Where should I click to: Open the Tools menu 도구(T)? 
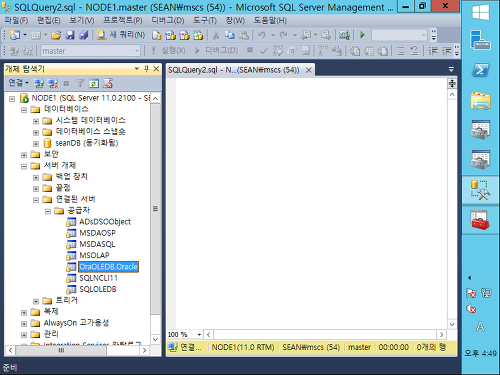tap(205, 21)
